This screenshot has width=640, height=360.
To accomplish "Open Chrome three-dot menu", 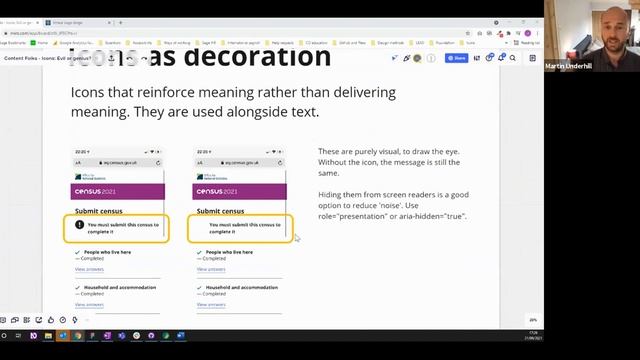I will pos(538,33).
